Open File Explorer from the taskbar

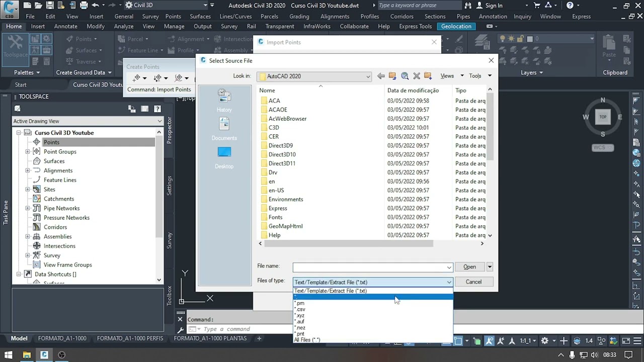pos(27,355)
